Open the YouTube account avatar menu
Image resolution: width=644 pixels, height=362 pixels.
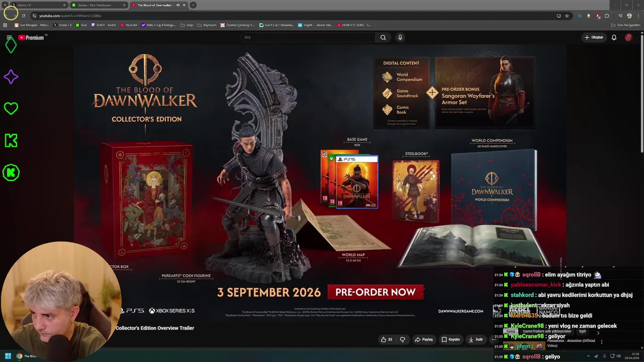tap(628, 37)
